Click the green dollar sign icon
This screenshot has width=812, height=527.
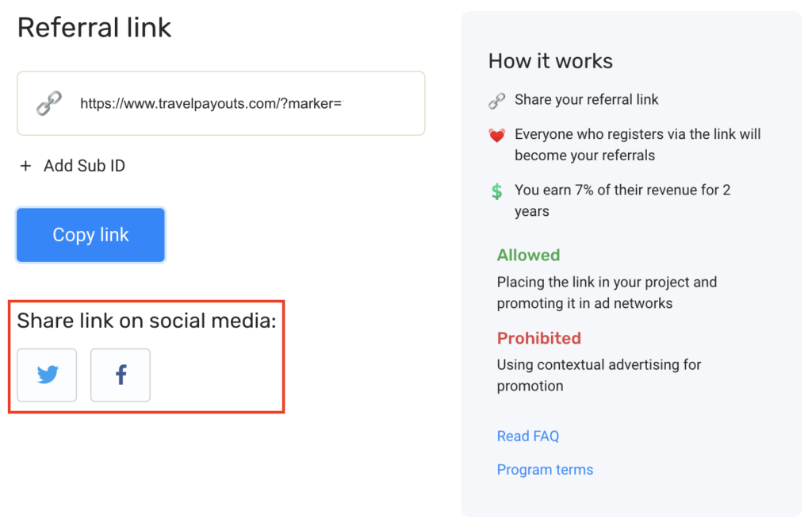pyautogui.click(x=496, y=191)
